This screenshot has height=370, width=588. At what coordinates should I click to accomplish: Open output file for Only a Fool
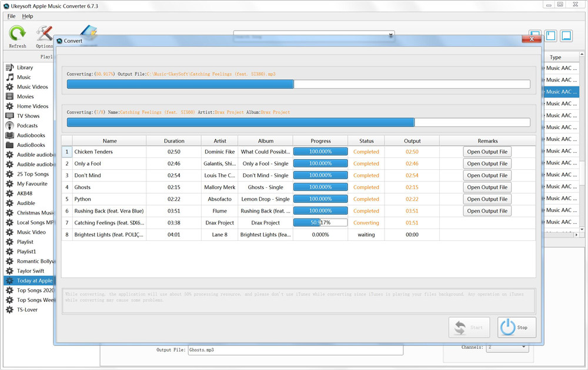(x=487, y=164)
